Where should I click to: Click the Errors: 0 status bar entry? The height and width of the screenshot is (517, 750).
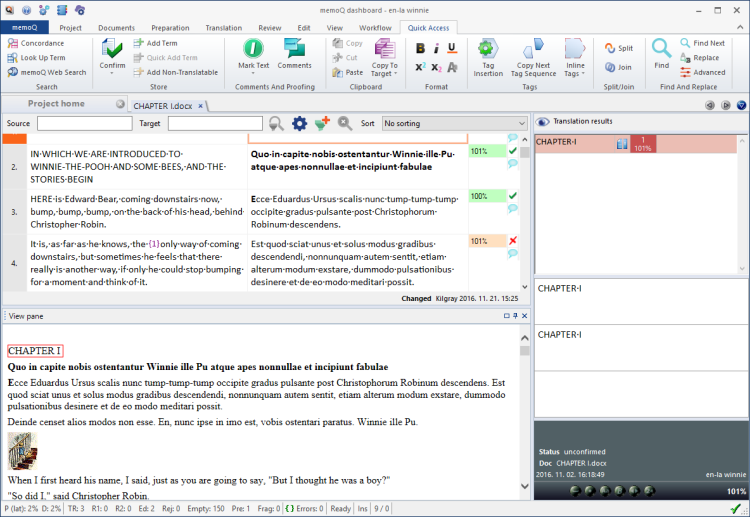[x=304, y=508]
